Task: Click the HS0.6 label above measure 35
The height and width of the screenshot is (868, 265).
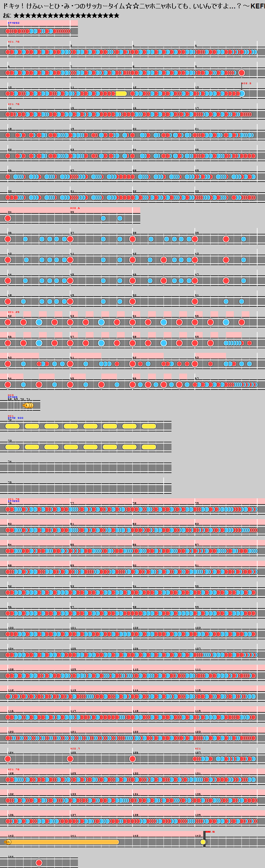Action: [x=75, y=208]
